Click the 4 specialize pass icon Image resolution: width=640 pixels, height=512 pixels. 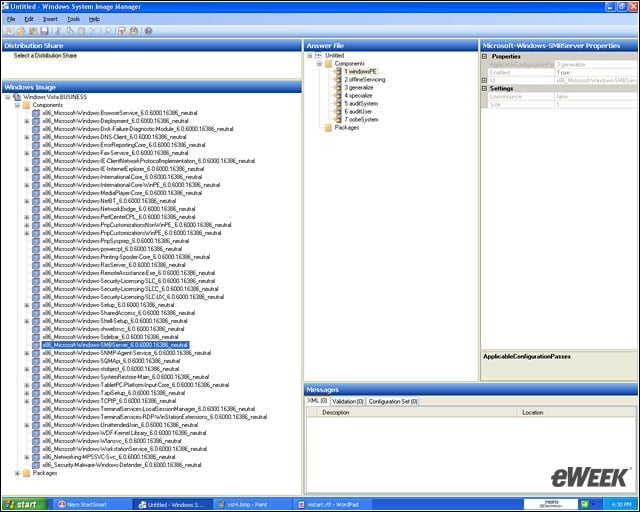tap(338, 95)
